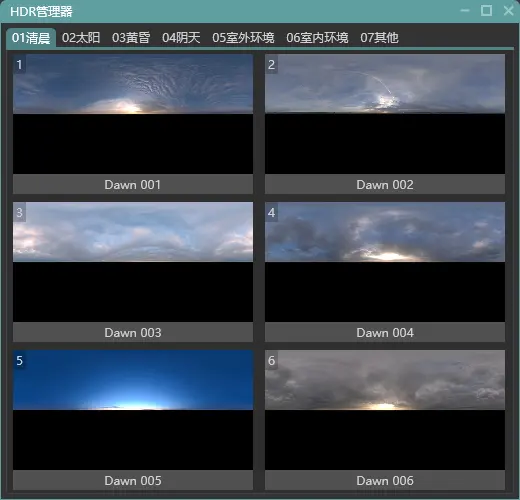Viewport: 520px width, 500px height.
Task: Click the Dawn 004 name label
Action: pos(385,332)
